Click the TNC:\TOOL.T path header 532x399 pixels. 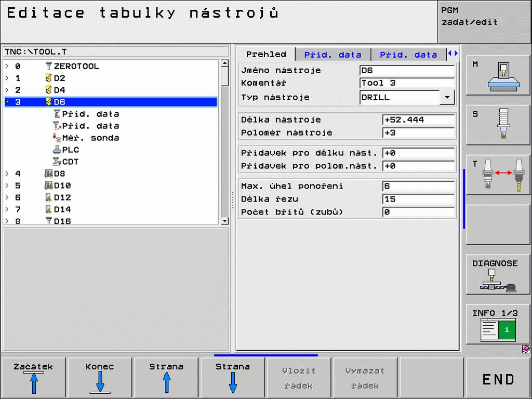(115, 51)
